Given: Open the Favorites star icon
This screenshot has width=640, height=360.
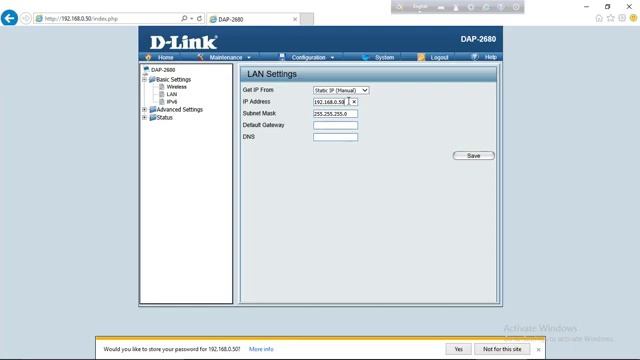Looking at the screenshot, I should coord(611,18).
